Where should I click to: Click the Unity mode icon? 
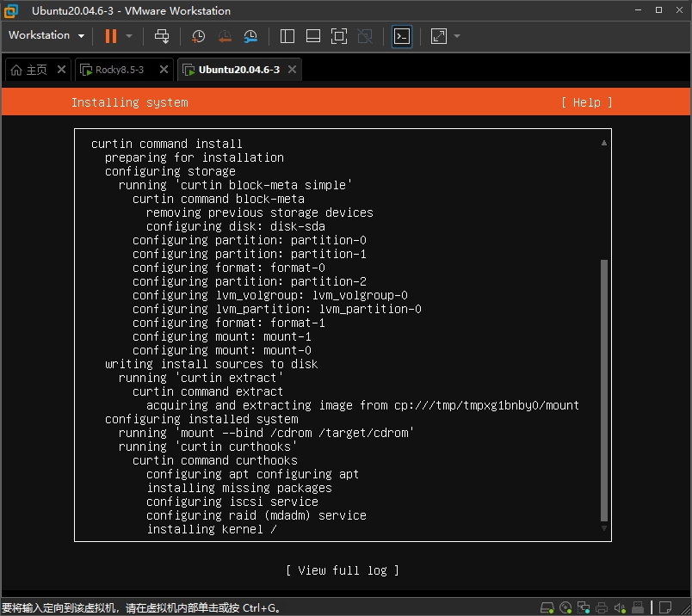click(365, 36)
